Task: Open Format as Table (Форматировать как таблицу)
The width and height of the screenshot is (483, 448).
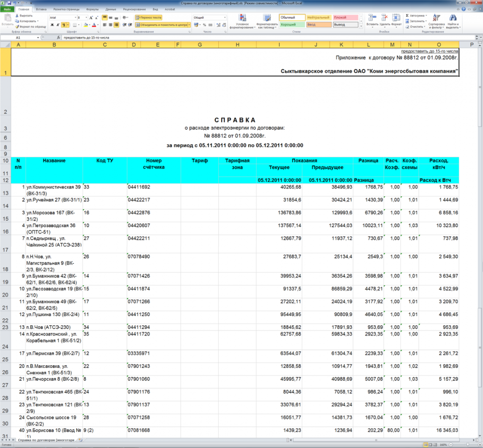Action: [x=267, y=21]
